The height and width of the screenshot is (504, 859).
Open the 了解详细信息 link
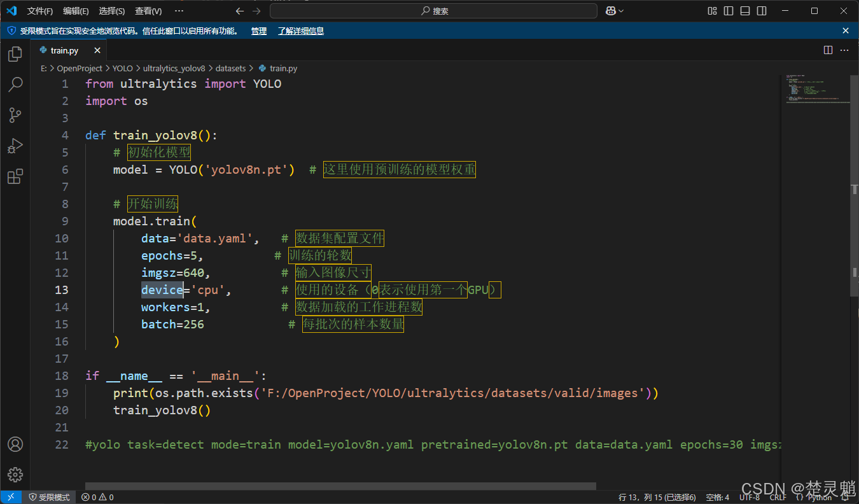pyautogui.click(x=301, y=31)
